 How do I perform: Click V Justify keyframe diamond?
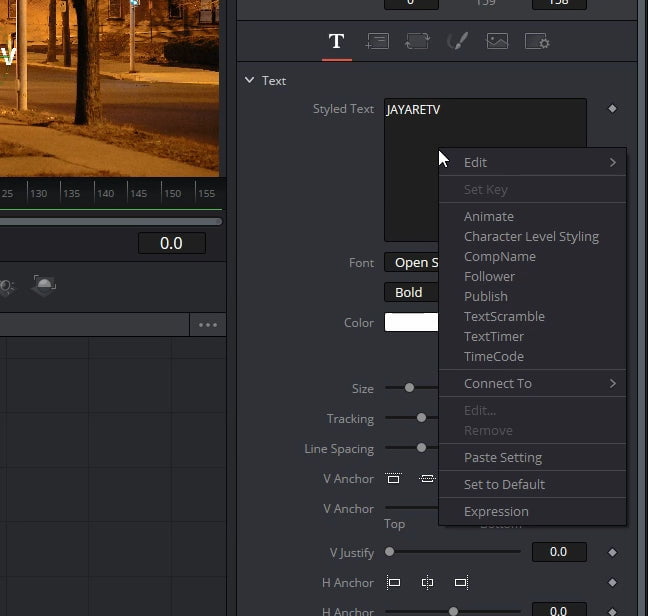pos(612,552)
